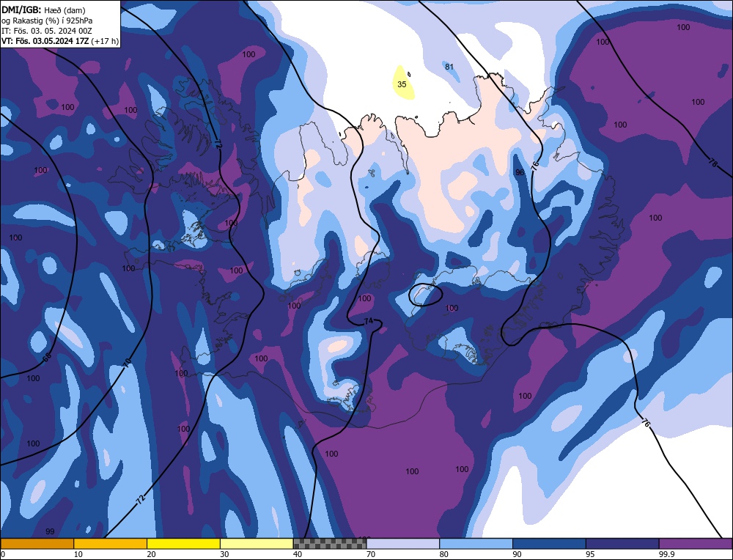The height and width of the screenshot is (560, 733).
Task: Click the '70' contour line label
Action: [x=128, y=364]
